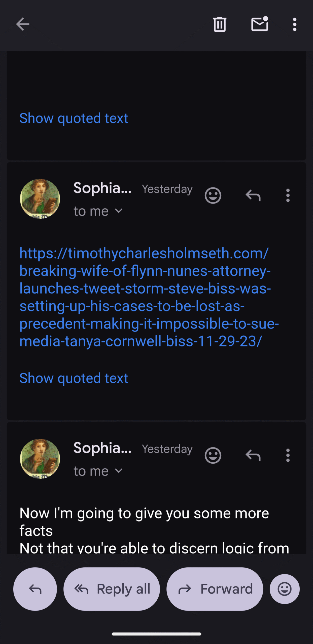Add emoji reaction to the link message

pyautogui.click(x=213, y=195)
